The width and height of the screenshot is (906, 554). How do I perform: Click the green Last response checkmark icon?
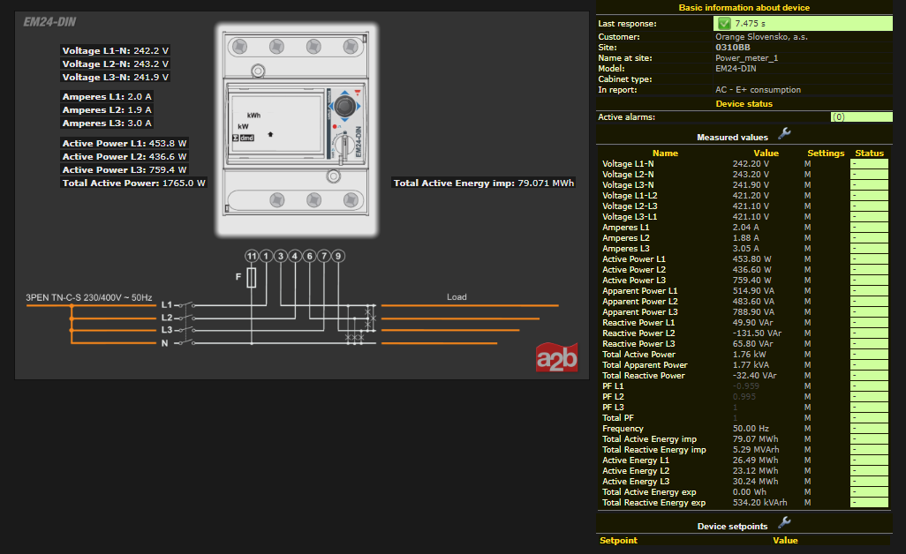tap(723, 23)
